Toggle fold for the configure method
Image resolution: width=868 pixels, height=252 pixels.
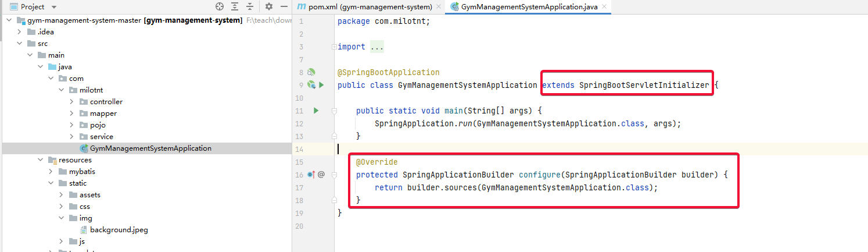click(x=335, y=175)
